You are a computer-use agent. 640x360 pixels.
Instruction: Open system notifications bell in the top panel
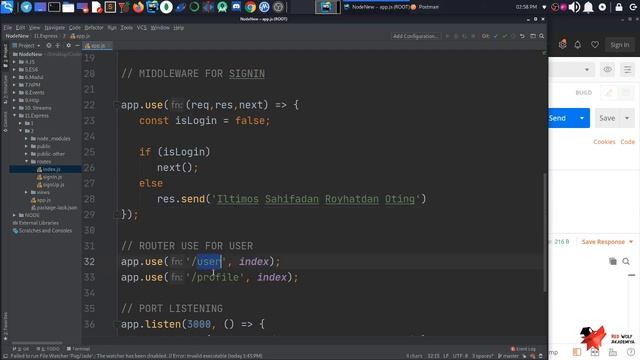click(x=588, y=7)
